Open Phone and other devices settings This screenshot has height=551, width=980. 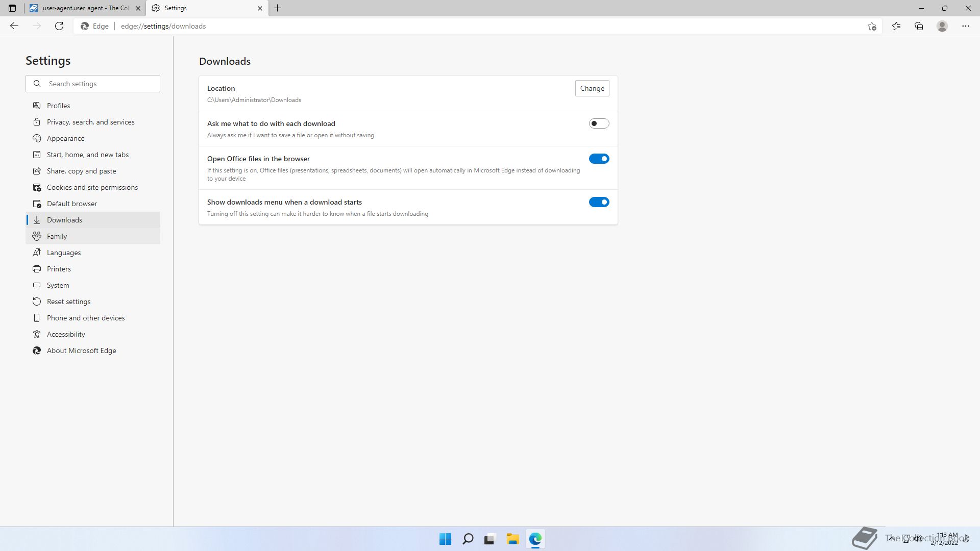(93, 318)
